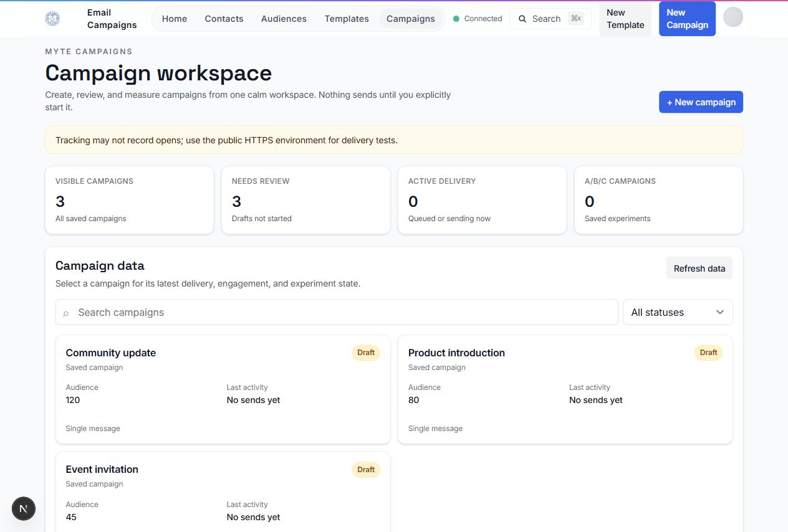Click the + New campaign button
Screen dimensions: 788x532
tap(701, 102)
